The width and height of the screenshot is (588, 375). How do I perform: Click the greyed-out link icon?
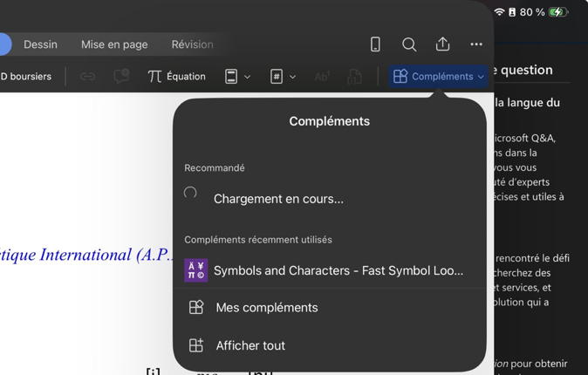(x=88, y=77)
